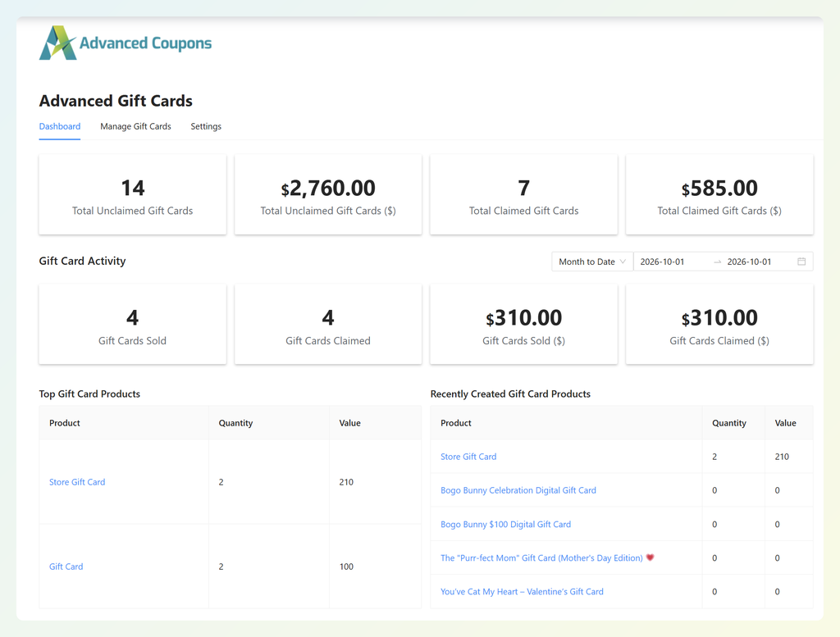Click the heart emoji beside Mother's Day Edition
Screen dimensions: 840x637
point(650,557)
